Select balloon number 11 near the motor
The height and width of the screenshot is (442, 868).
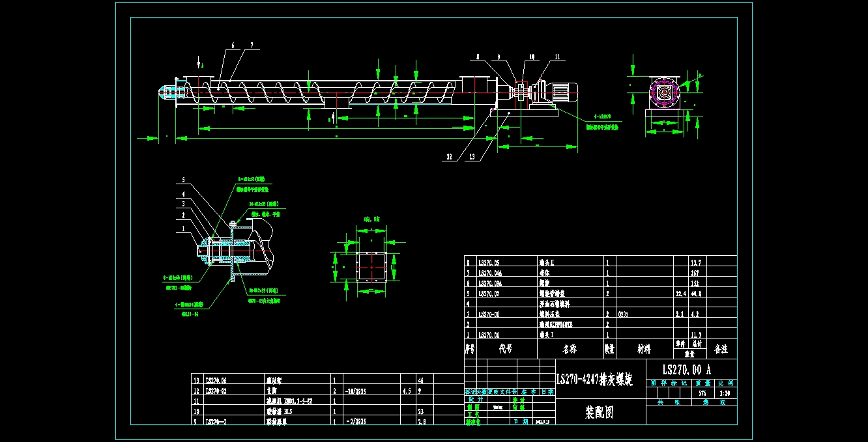click(557, 57)
